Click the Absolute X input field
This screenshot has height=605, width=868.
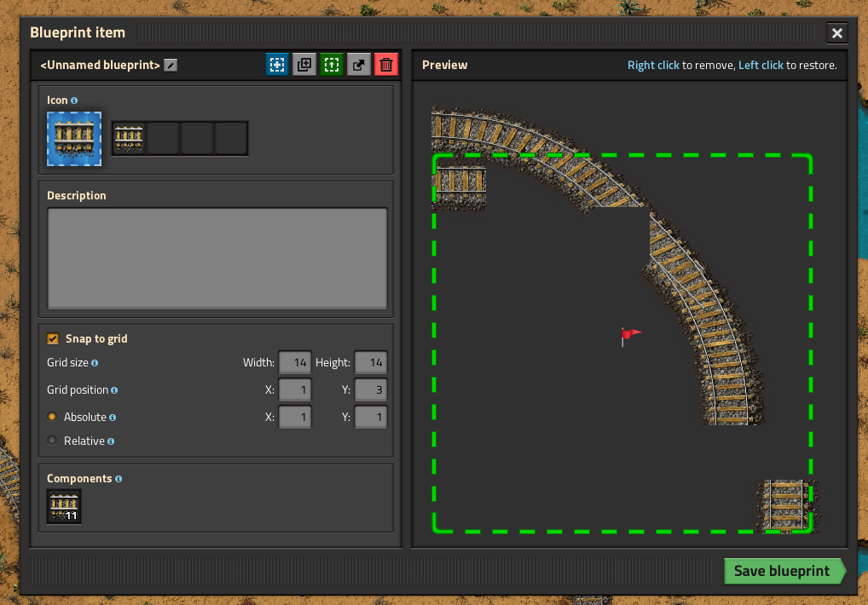point(295,417)
